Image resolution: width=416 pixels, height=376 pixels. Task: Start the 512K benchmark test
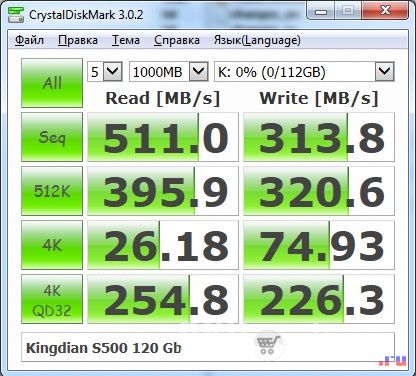pos(52,191)
